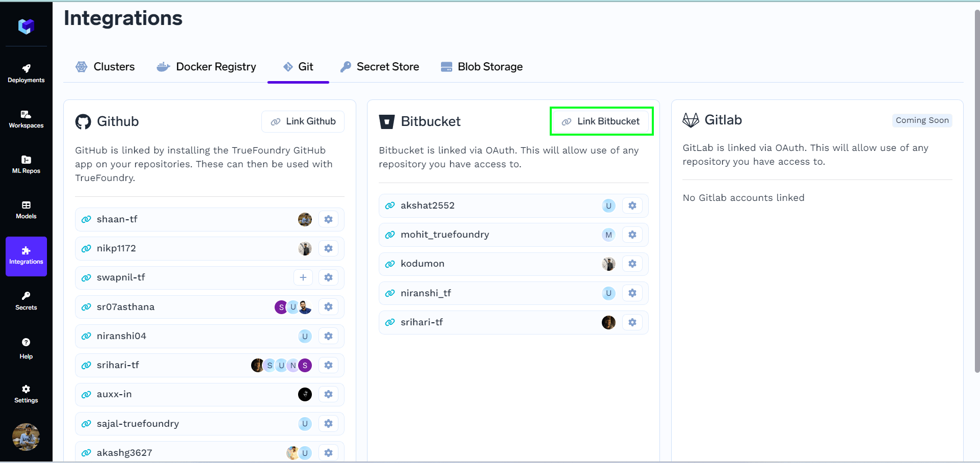Add collaborator plus button for swapnil-tf
The width and height of the screenshot is (980, 463).
pyautogui.click(x=303, y=277)
